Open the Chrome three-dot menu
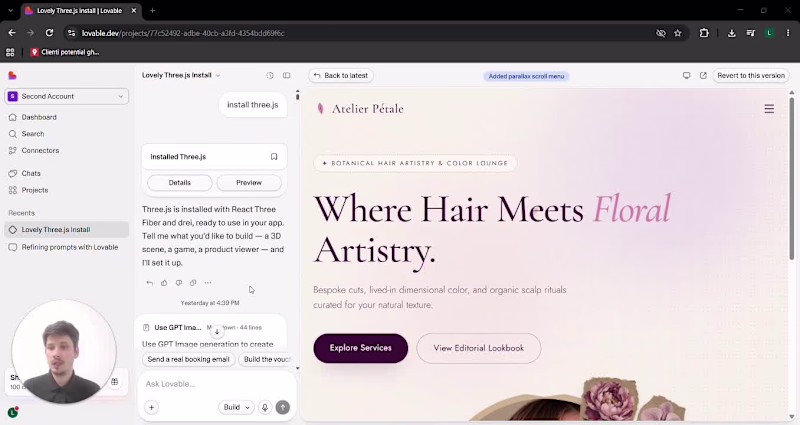The height and width of the screenshot is (425, 800). (788, 33)
